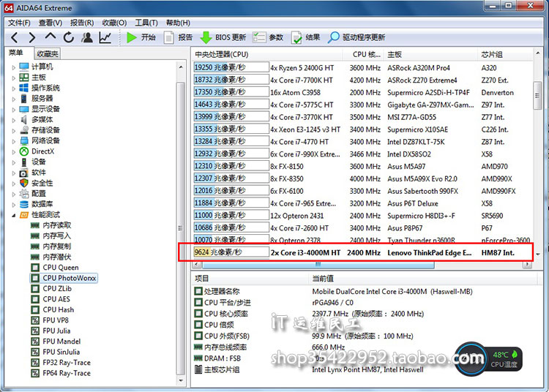
Task: Click the 项目 column header
Action: point(250,279)
